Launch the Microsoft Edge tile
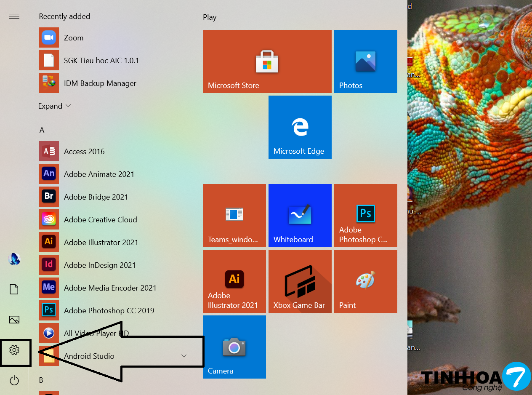532x395 pixels. pos(300,127)
